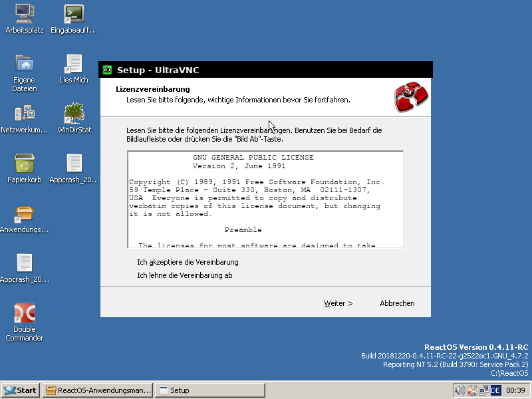Screen dimensions: 532x399
Task: Open the network connection tray icon
Action: click(x=484, y=390)
